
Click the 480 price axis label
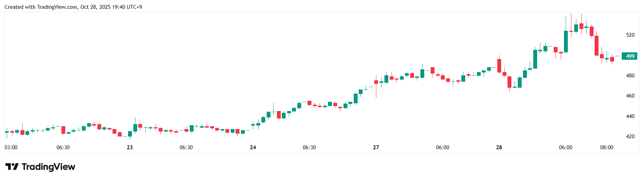[630, 76]
